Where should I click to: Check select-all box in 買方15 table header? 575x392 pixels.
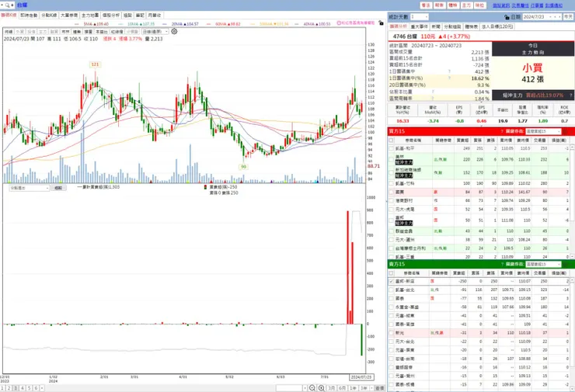point(392,140)
